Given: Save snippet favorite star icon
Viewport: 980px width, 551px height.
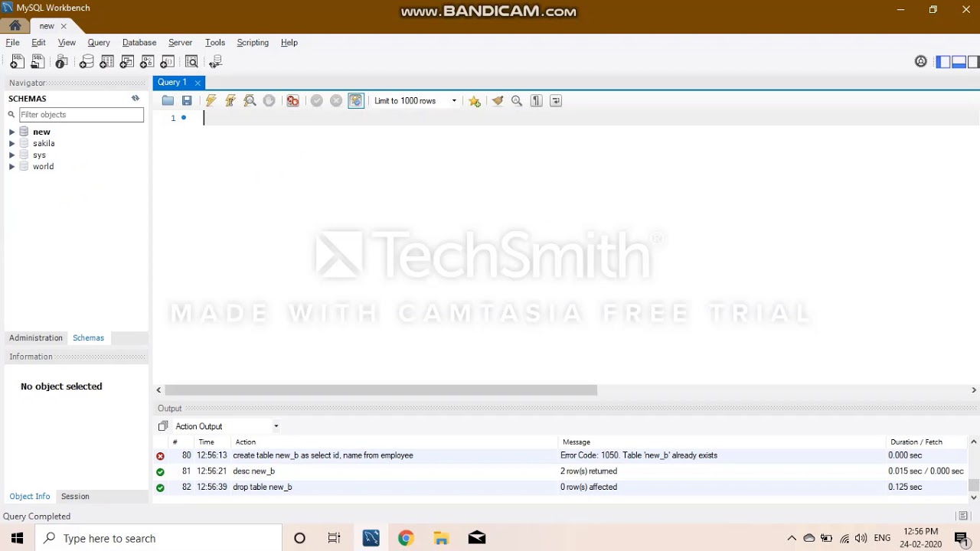Looking at the screenshot, I should point(475,101).
